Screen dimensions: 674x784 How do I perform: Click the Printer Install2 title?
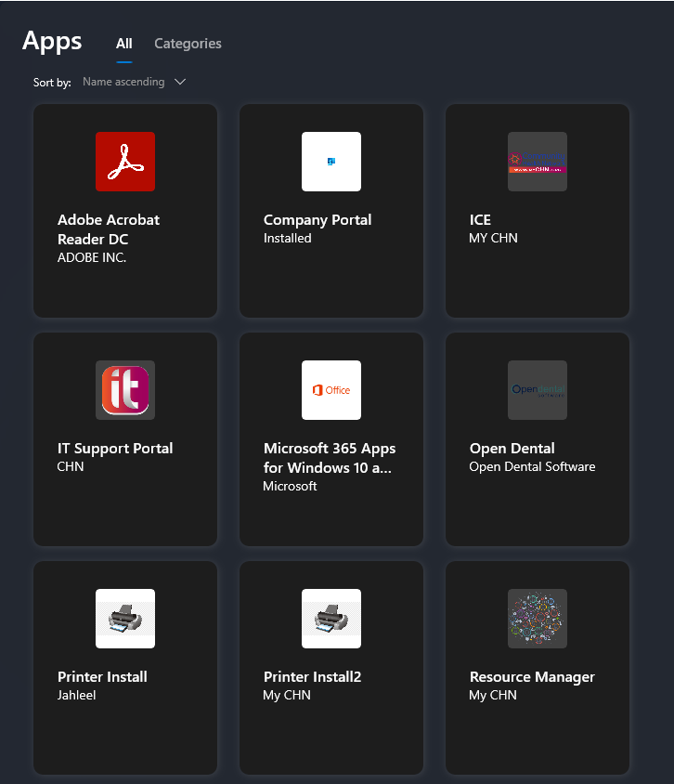(x=312, y=677)
